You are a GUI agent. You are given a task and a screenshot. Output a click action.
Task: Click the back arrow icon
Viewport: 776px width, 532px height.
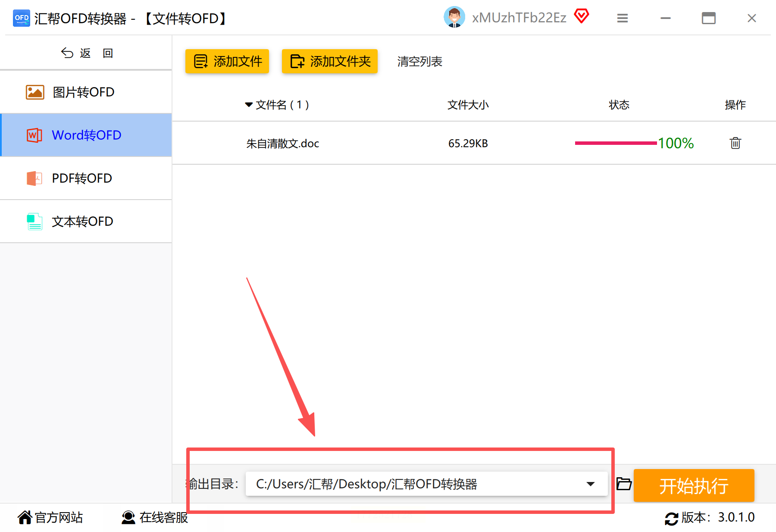[67, 53]
